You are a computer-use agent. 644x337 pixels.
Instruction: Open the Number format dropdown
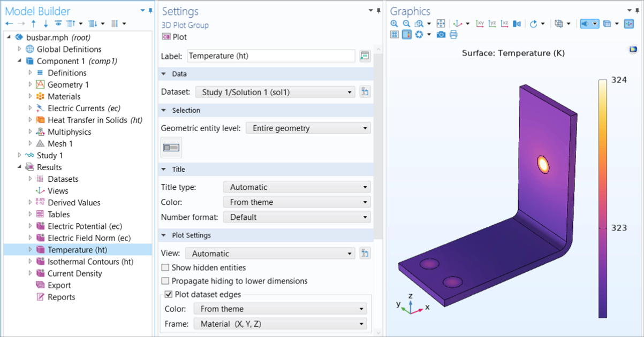point(297,217)
